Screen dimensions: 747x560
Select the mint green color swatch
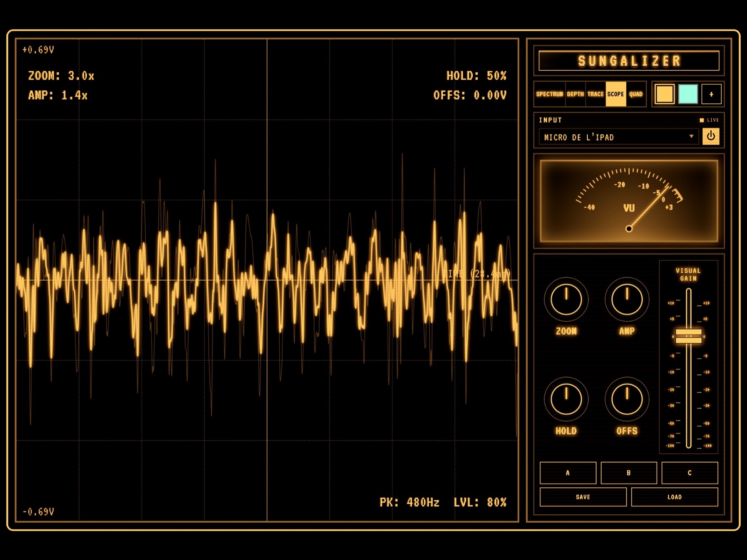pos(688,94)
